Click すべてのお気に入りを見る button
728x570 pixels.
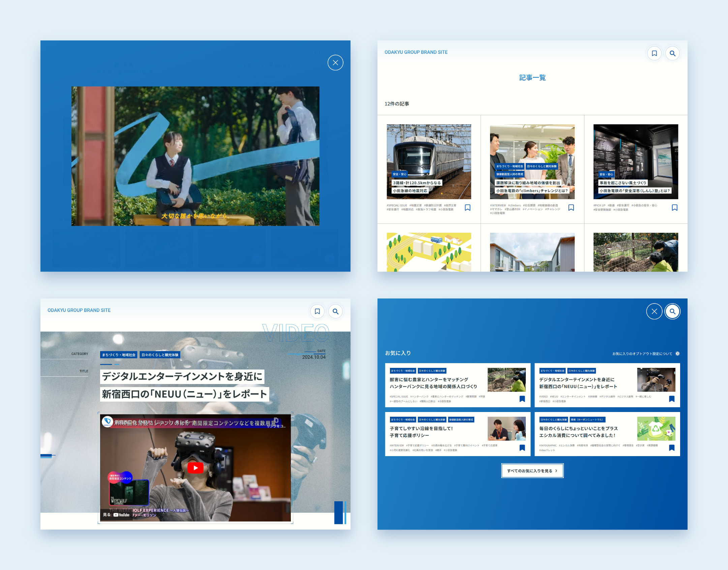(532, 471)
